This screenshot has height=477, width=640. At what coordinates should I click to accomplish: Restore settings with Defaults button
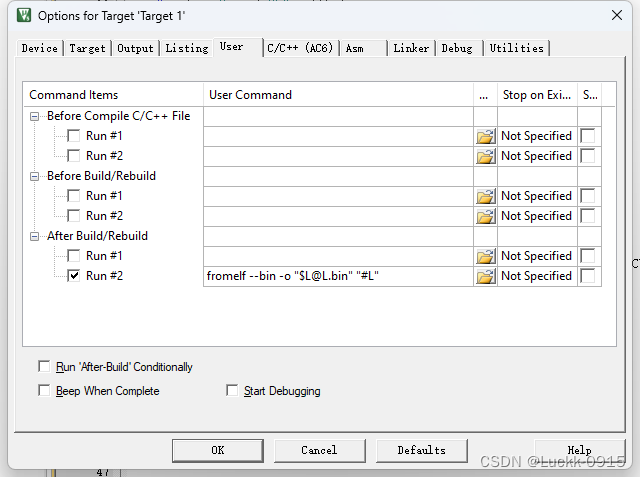tap(422, 450)
